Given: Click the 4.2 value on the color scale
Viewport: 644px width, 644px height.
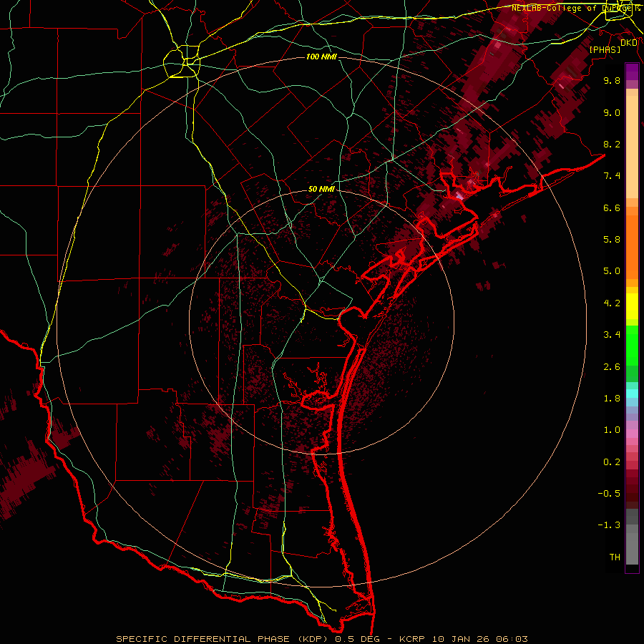Looking at the screenshot, I should click(612, 303).
